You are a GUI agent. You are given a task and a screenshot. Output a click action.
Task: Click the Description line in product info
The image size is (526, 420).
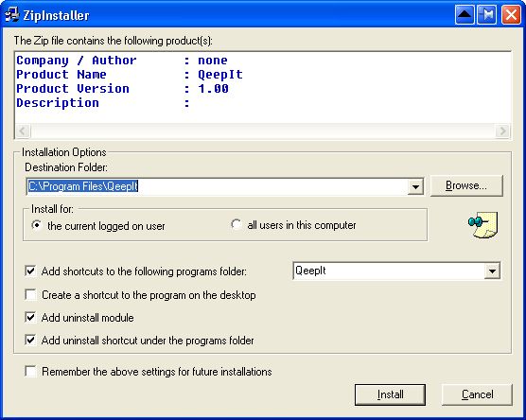[103, 103]
